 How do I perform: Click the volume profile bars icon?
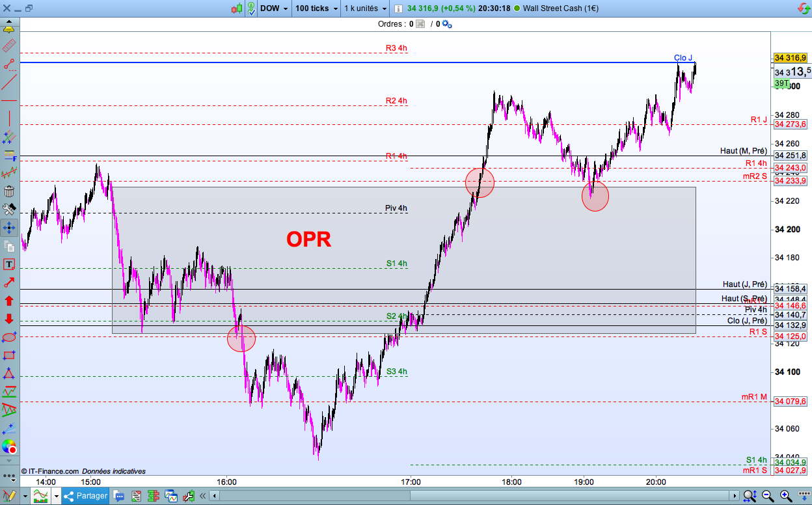155,496
